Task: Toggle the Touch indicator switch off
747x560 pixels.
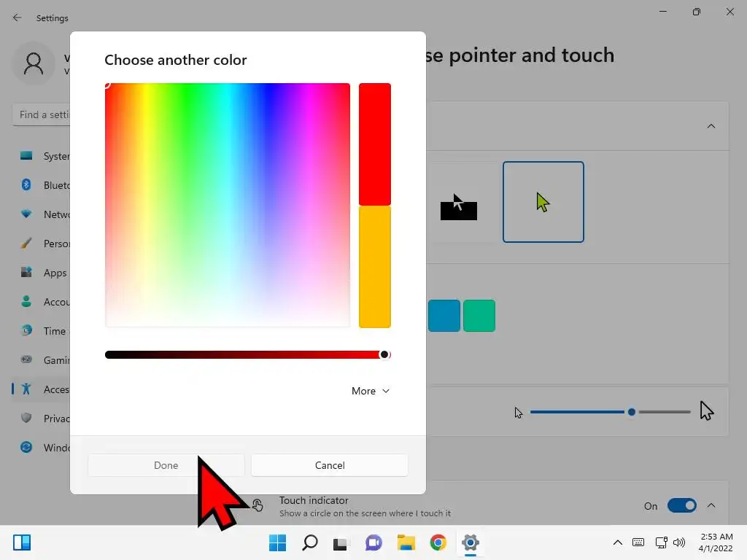Action: (x=682, y=506)
